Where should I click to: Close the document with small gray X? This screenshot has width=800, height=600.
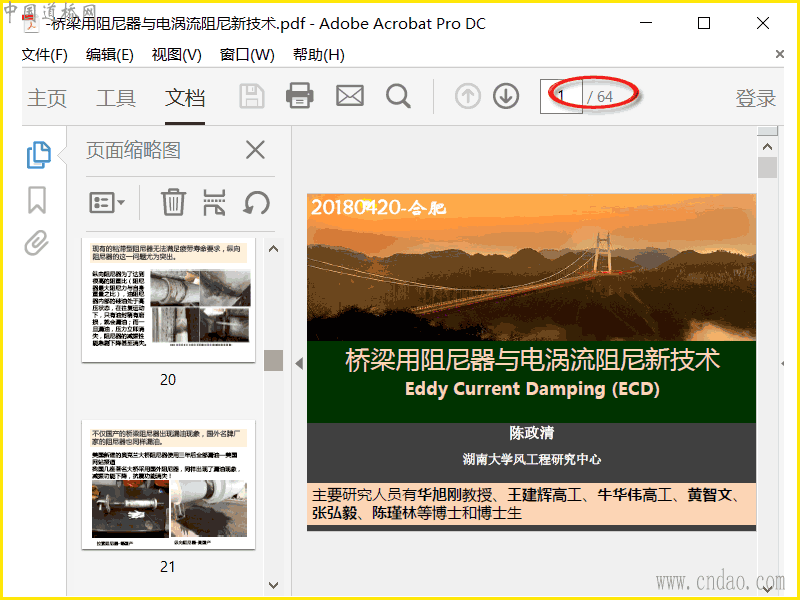(780, 54)
